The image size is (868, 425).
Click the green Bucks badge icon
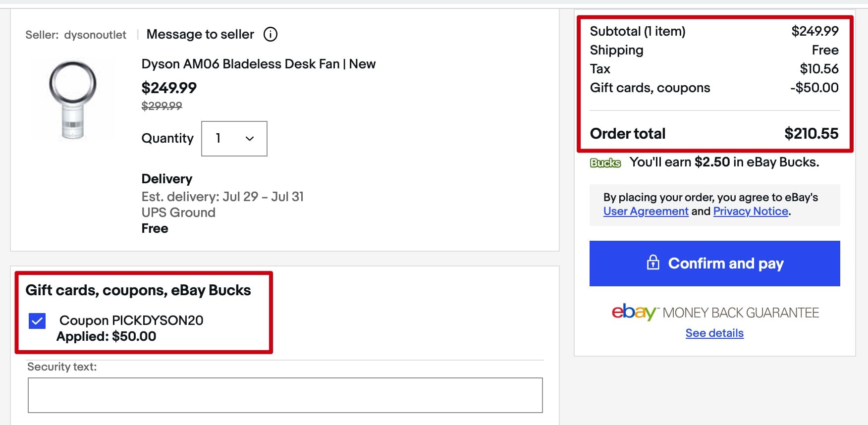point(604,162)
